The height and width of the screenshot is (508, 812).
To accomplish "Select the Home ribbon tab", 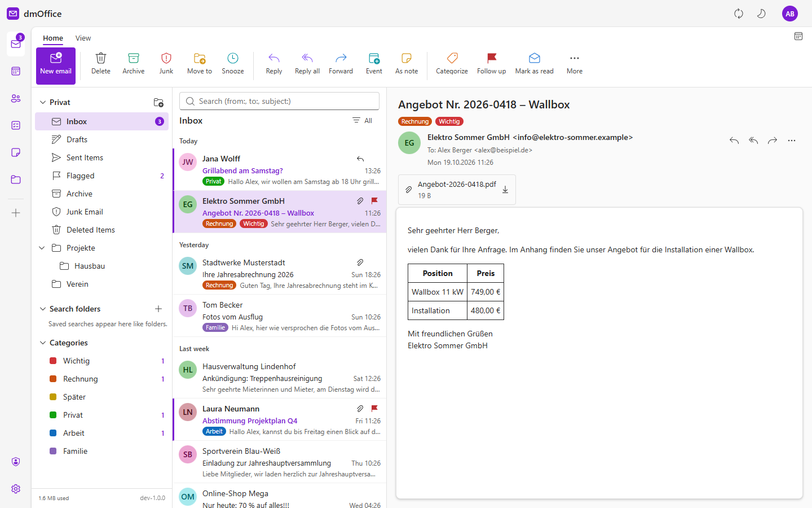I will click(x=53, y=38).
